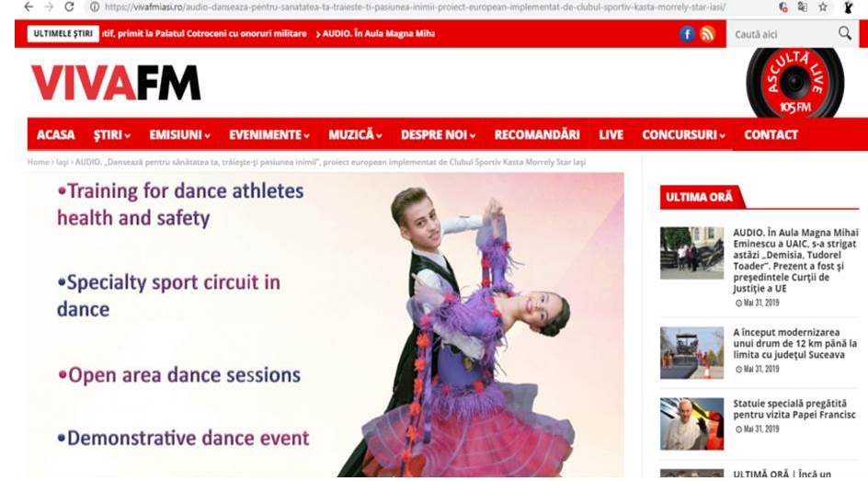Open the RSS feed icon

click(707, 34)
